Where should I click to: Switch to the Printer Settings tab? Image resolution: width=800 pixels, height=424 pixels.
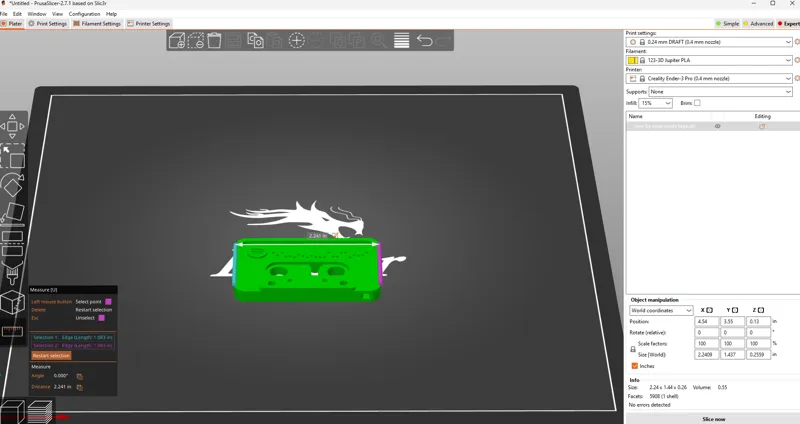[x=148, y=23]
